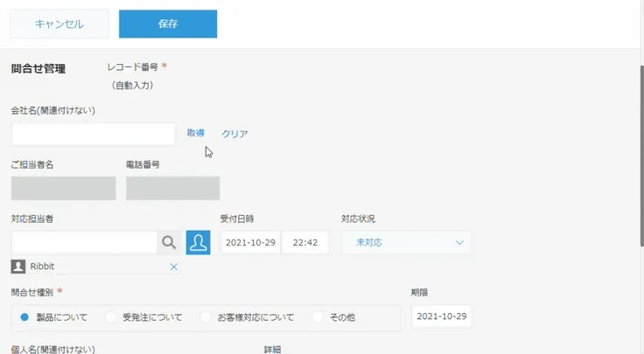The height and width of the screenshot is (354, 644).
Task: Open the user picker person icon button
Action: (198, 242)
